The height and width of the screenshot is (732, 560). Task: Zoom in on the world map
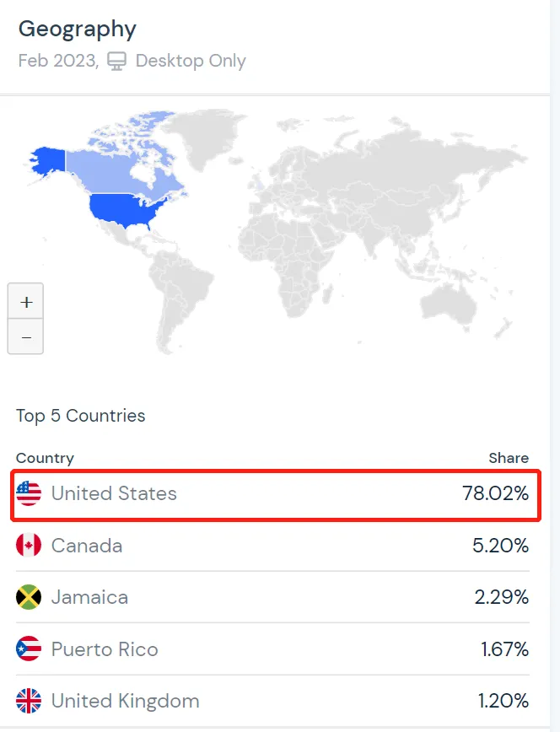25,302
